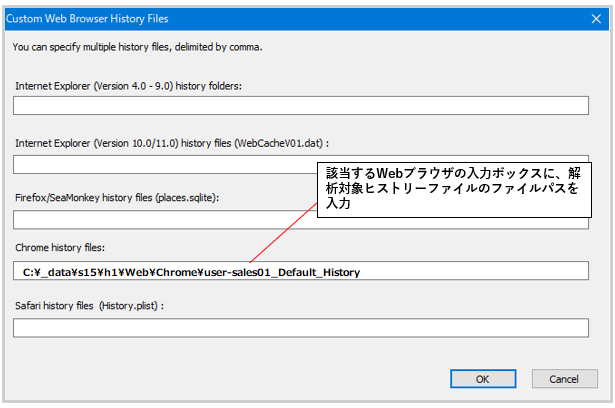Viewport: 615px width, 408px height.
Task: Click inside the Chrome history files text box
Action: (301, 271)
